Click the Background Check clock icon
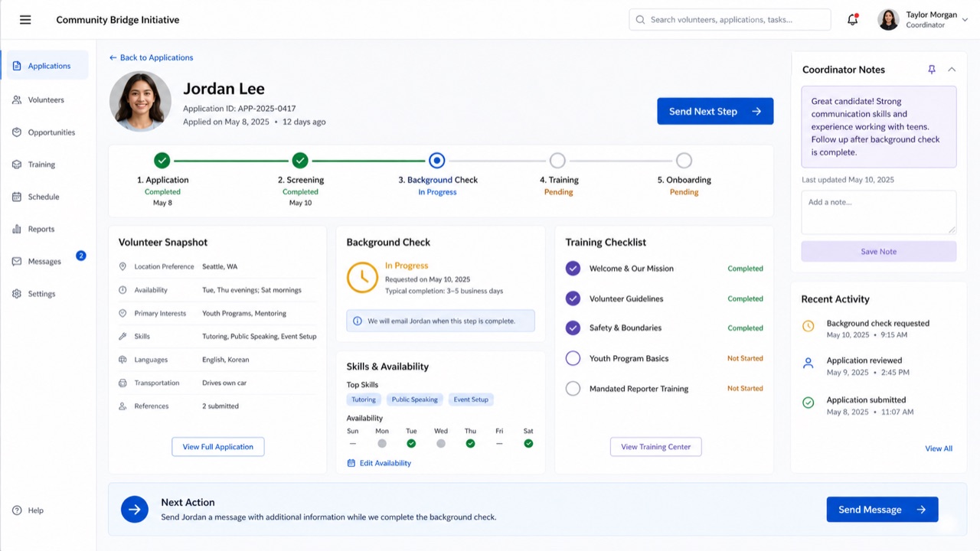Viewport: 980px width, 551px height. point(363,277)
